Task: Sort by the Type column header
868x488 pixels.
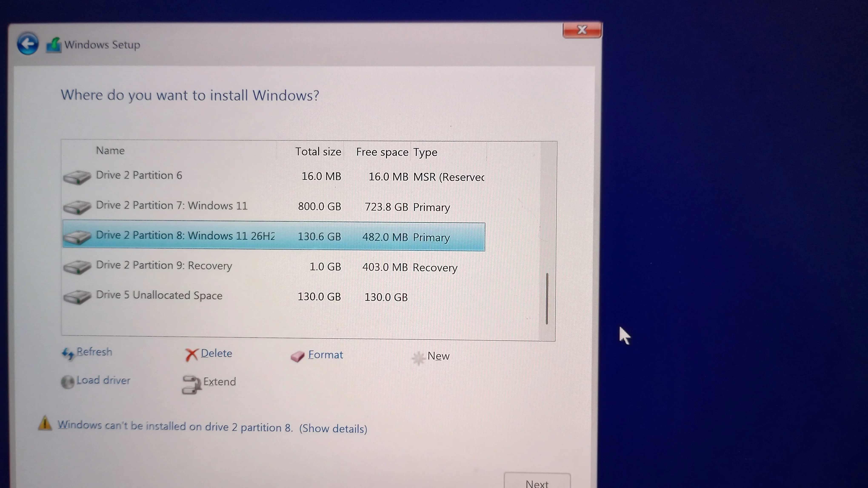Action: pyautogui.click(x=425, y=153)
